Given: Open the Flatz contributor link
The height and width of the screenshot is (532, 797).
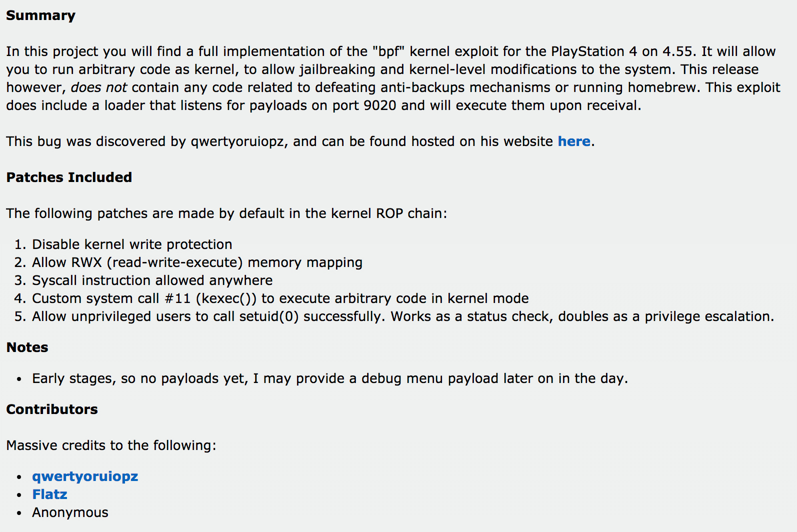Looking at the screenshot, I should [49, 494].
